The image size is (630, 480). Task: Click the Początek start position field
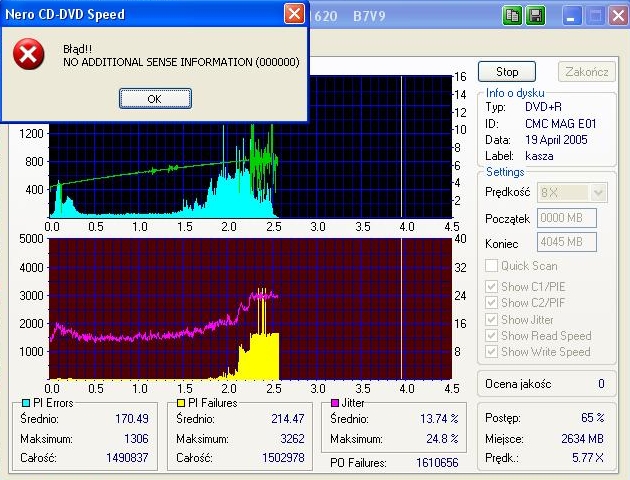567,218
